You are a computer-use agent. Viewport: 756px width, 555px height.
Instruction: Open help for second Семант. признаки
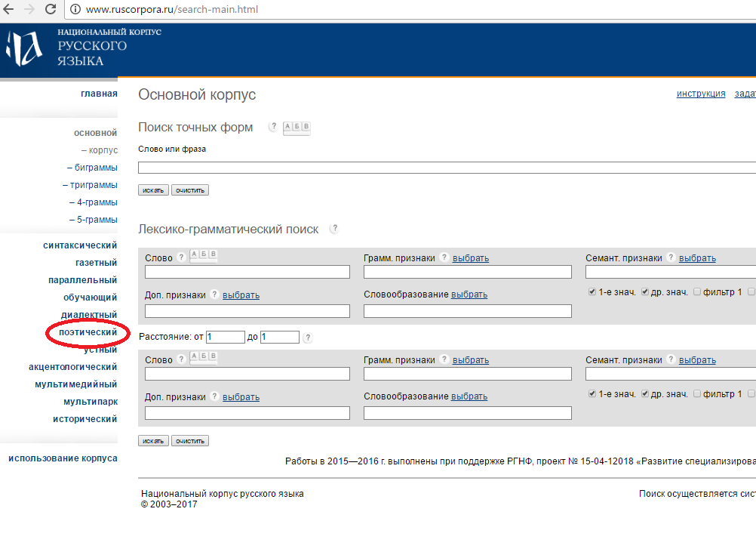tap(671, 359)
